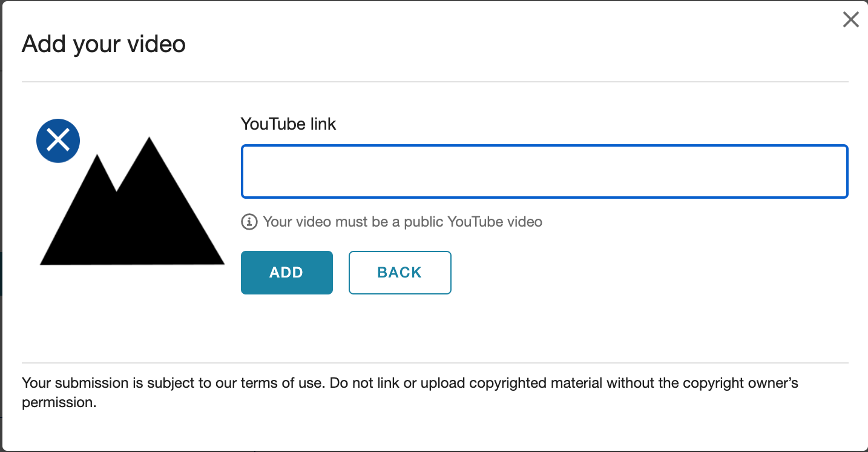The width and height of the screenshot is (868, 452).
Task: Click the public YouTube video hint text
Action: point(403,222)
